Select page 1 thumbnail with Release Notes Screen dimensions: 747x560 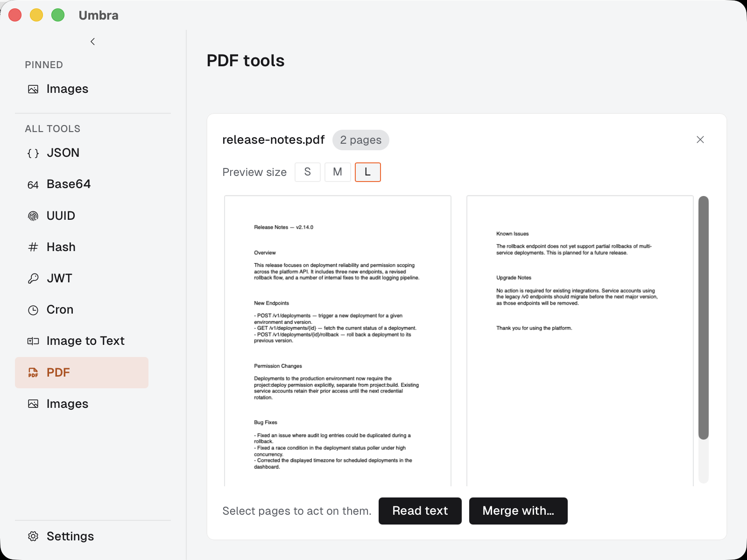click(338, 341)
